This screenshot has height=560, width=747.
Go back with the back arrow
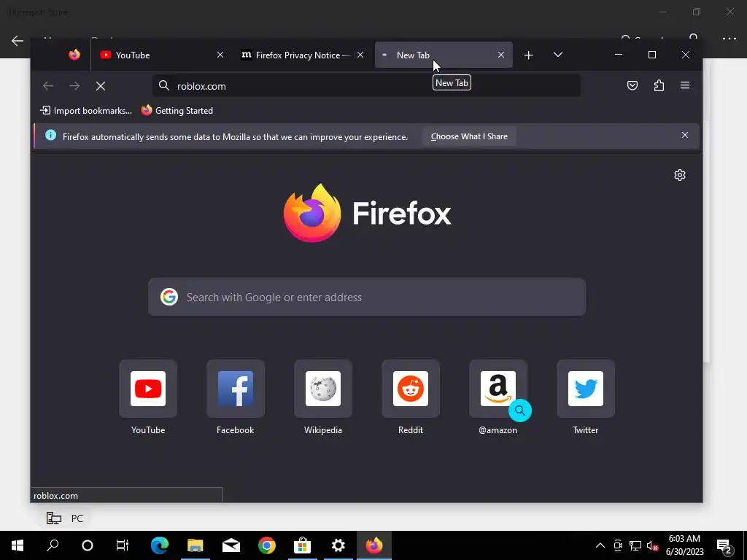pyautogui.click(x=48, y=86)
